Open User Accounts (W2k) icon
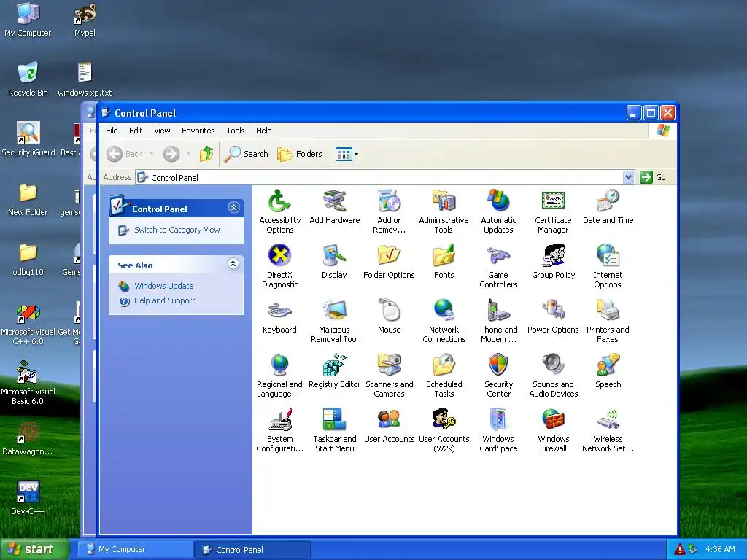The image size is (747, 560). pyautogui.click(x=444, y=420)
